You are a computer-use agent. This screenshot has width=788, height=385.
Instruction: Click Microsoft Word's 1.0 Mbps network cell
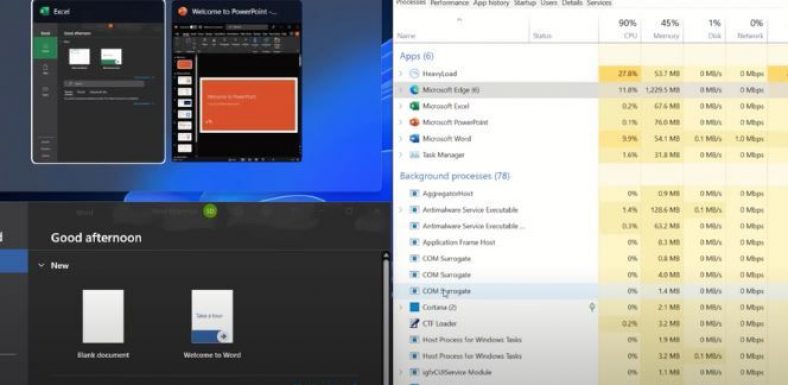click(746, 138)
